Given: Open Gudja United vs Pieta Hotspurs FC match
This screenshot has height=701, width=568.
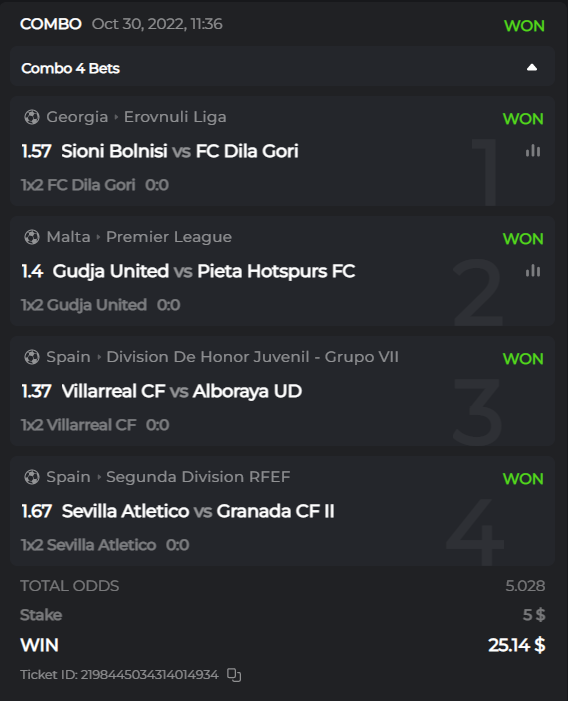Looking at the screenshot, I should (x=204, y=271).
